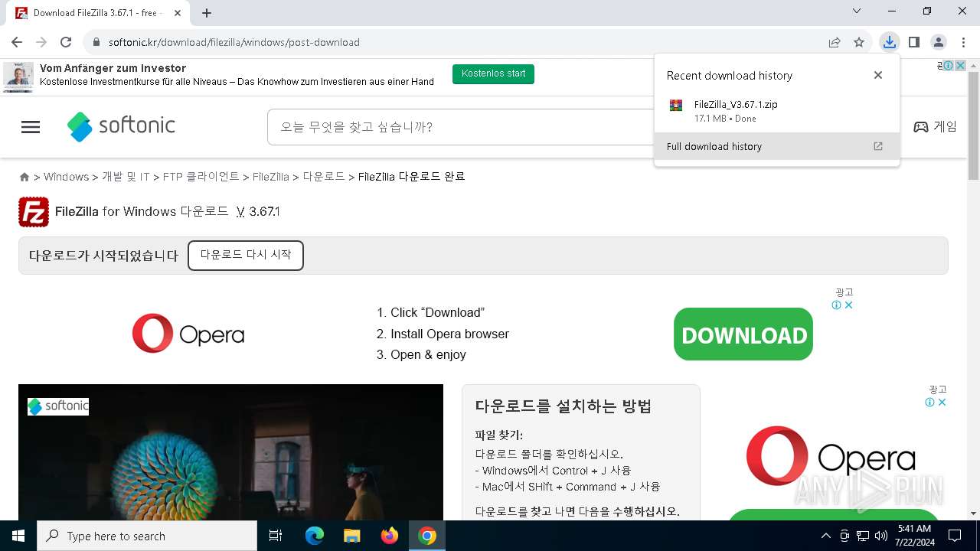Click the breadcrumb home icon

tap(24, 177)
